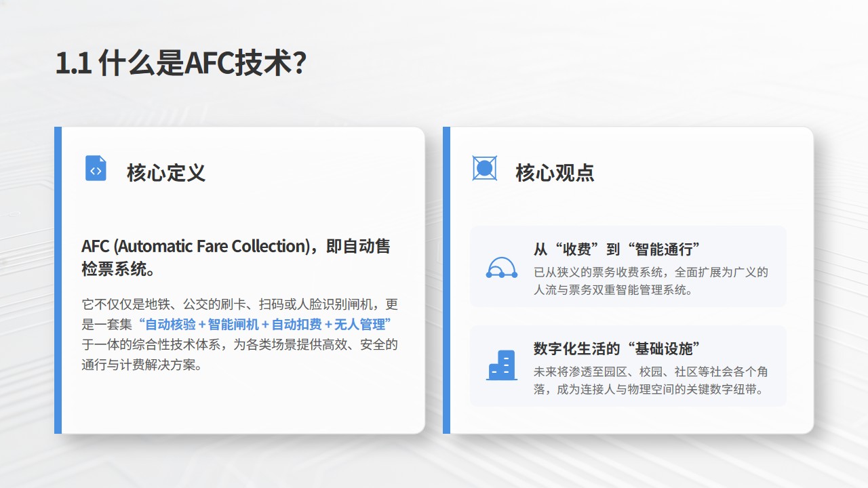868x488 pixels.
Task: Click the arch bridge icon in the 智能通行 box
Action: coord(502,267)
